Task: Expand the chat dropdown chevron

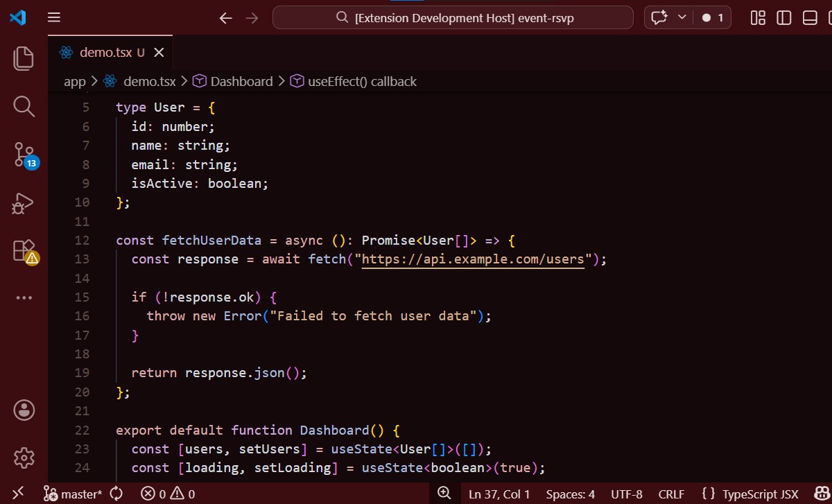Action: pos(682,17)
